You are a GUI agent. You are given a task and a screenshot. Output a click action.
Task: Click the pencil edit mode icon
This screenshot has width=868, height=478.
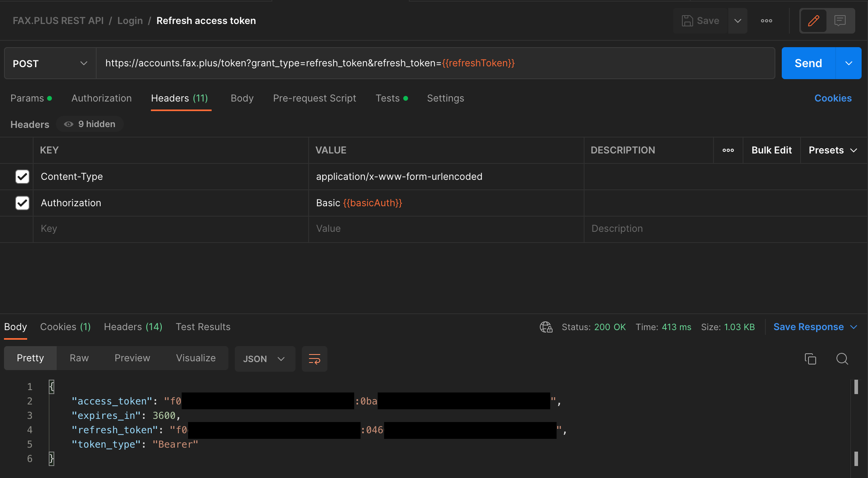[x=813, y=21]
